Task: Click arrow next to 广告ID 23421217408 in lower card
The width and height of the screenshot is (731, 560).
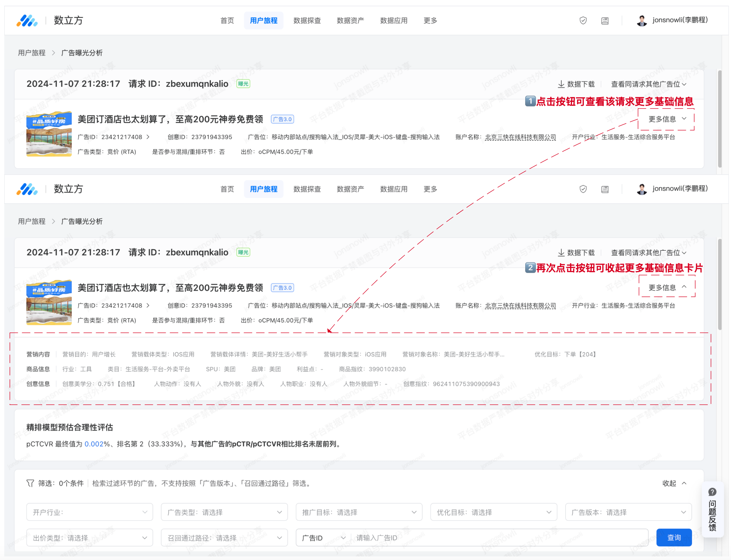Action: [x=148, y=306]
